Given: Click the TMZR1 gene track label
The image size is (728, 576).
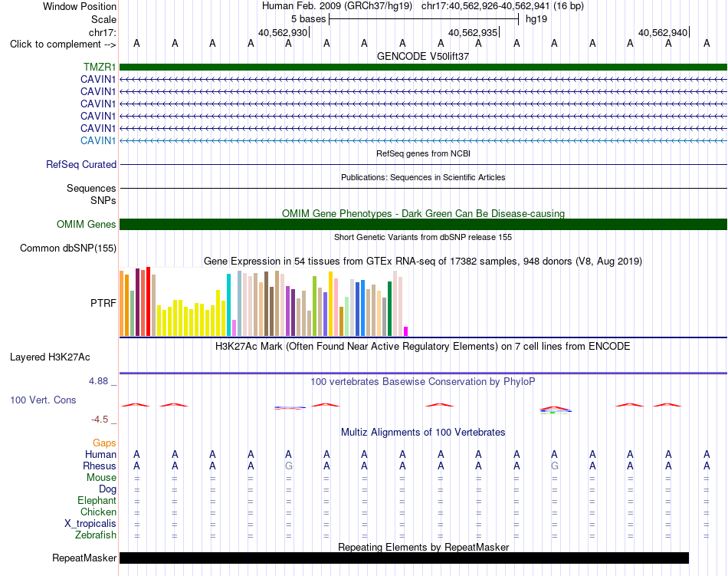Looking at the screenshot, I should pos(100,67).
